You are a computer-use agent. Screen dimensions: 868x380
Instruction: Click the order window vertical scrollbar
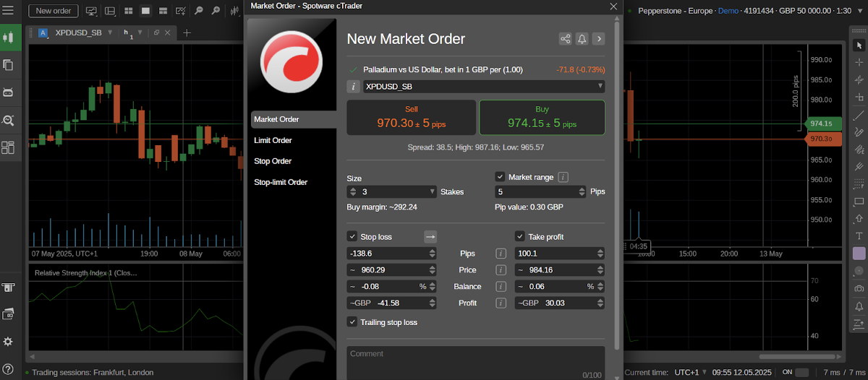click(x=616, y=184)
